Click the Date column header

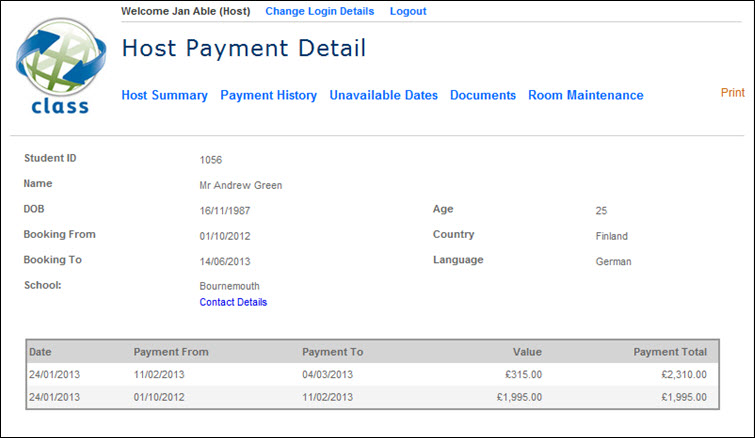click(40, 352)
